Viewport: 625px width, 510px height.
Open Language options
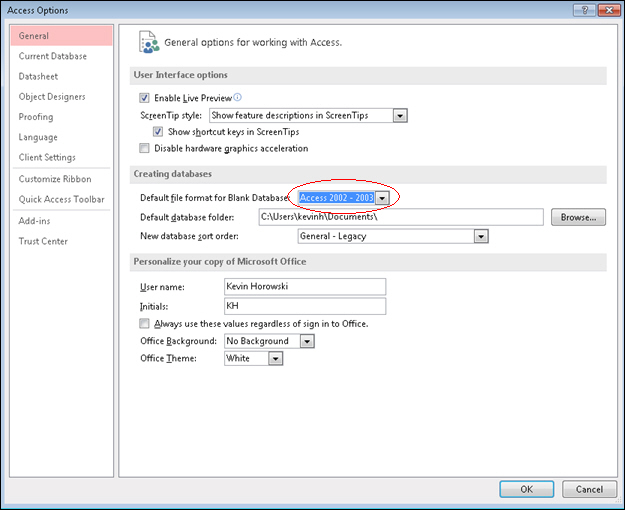coord(62,138)
